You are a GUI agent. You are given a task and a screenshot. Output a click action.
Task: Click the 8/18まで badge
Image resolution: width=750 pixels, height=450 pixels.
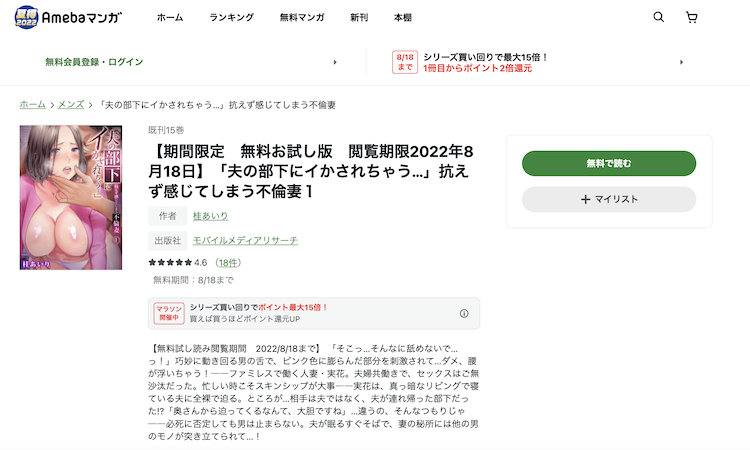click(405, 62)
